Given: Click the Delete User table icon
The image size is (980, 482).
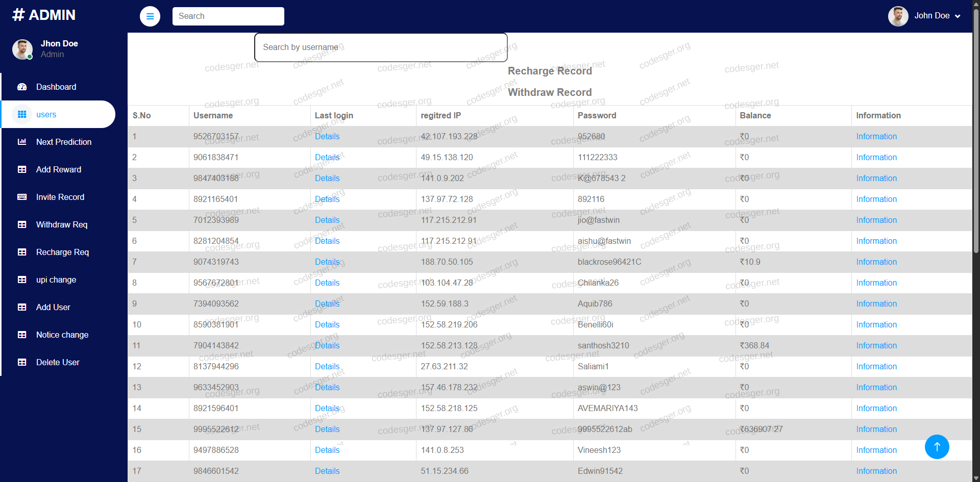Looking at the screenshot, I should click(x=22, y=362).
